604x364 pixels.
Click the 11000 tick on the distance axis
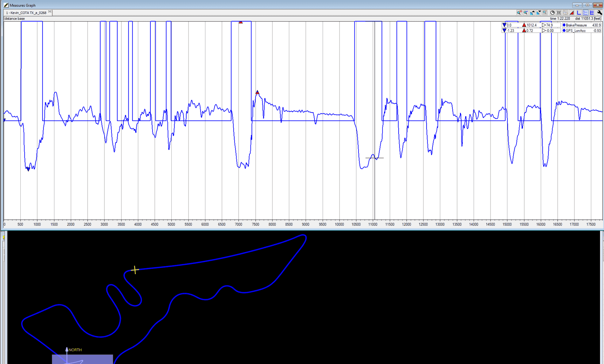(x=373, y=224)
